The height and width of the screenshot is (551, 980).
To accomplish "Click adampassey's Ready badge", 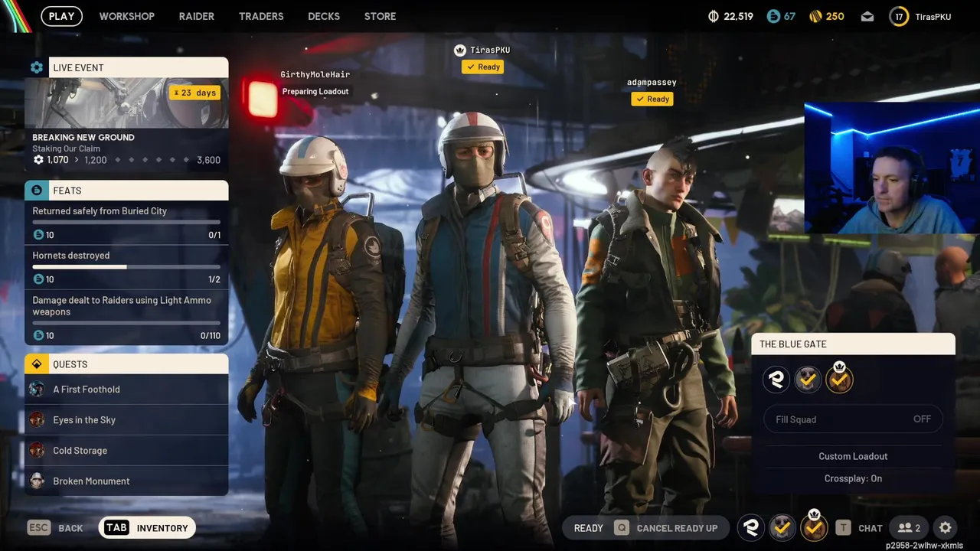I will pyautogui.click(x=652, y=99).
